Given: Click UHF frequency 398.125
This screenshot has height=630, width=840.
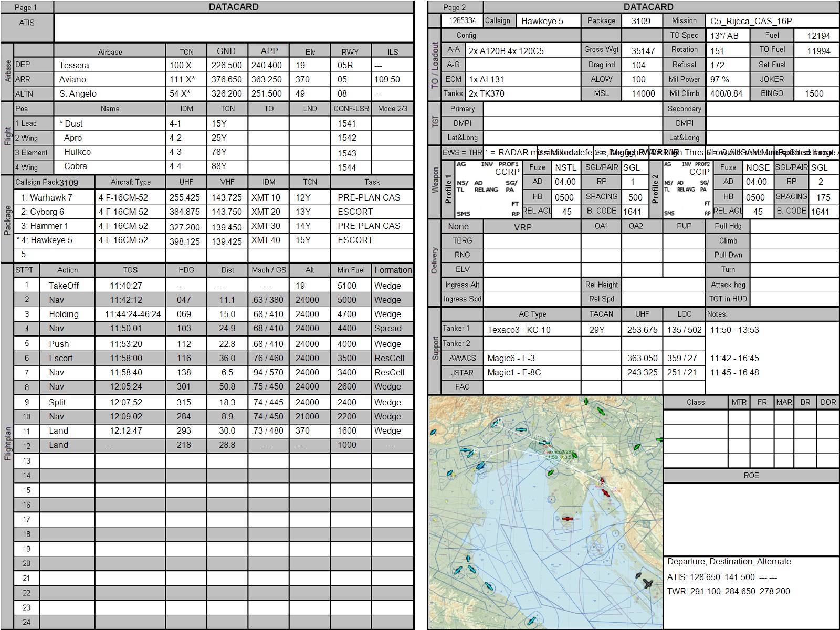Looking at the screenshot, I should (185, 241).
